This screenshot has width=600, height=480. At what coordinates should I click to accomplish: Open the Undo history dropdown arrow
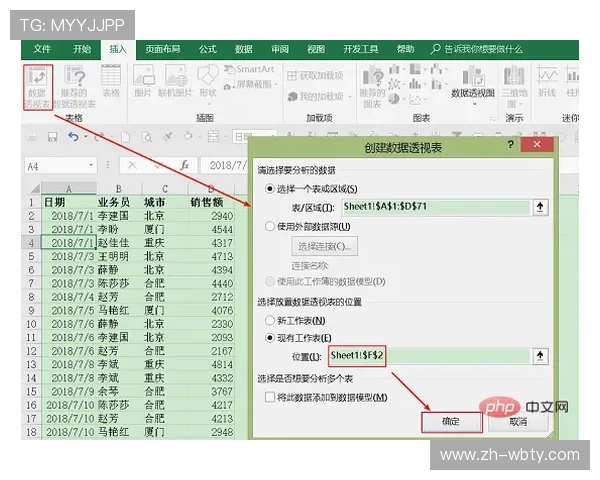pyautogui.click(x=86, y=136)
